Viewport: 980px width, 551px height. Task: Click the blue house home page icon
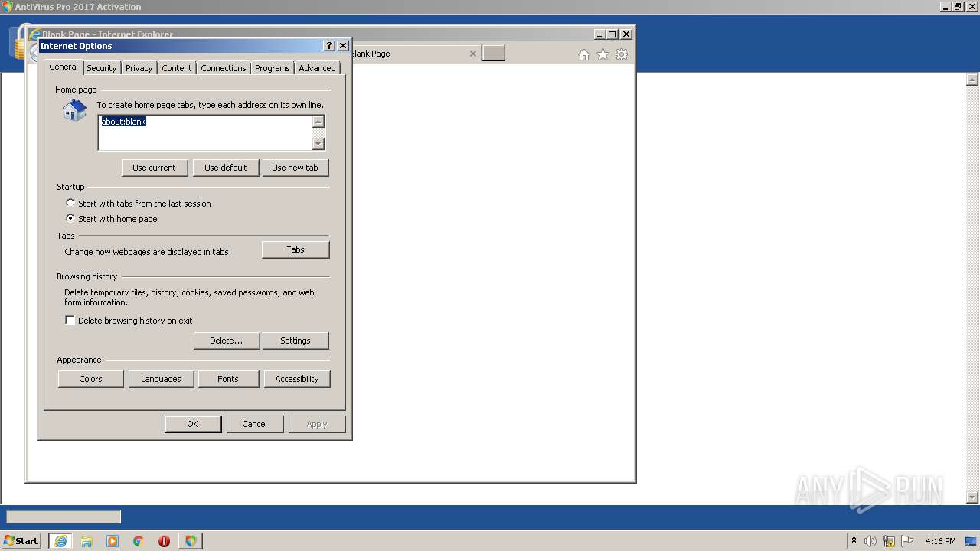74,111
